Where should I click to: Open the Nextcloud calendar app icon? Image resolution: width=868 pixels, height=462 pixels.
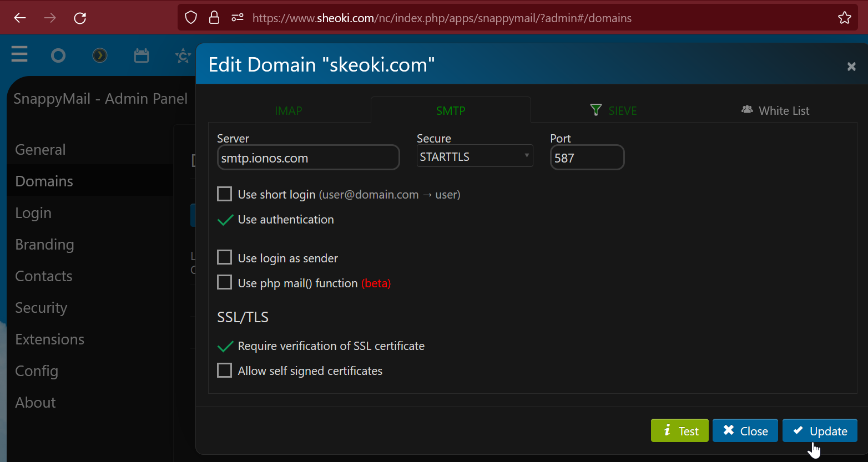tap(142, 55)
